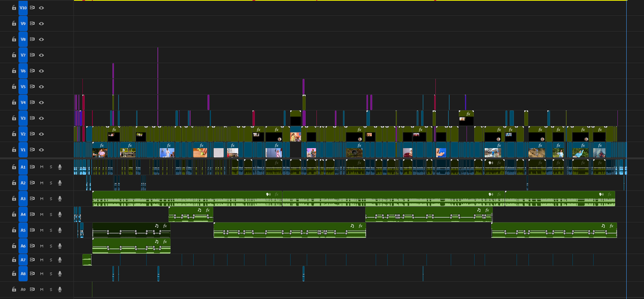Viewport: 644px width, 299px height.
Task: Solo audio track A2
Action: click(x=51, y=183)
